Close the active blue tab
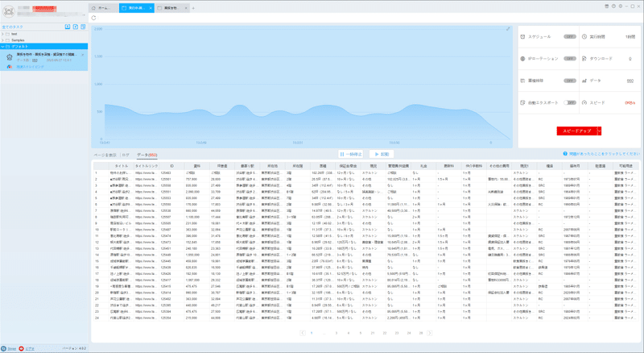644x353 pixels. (151, 8)
